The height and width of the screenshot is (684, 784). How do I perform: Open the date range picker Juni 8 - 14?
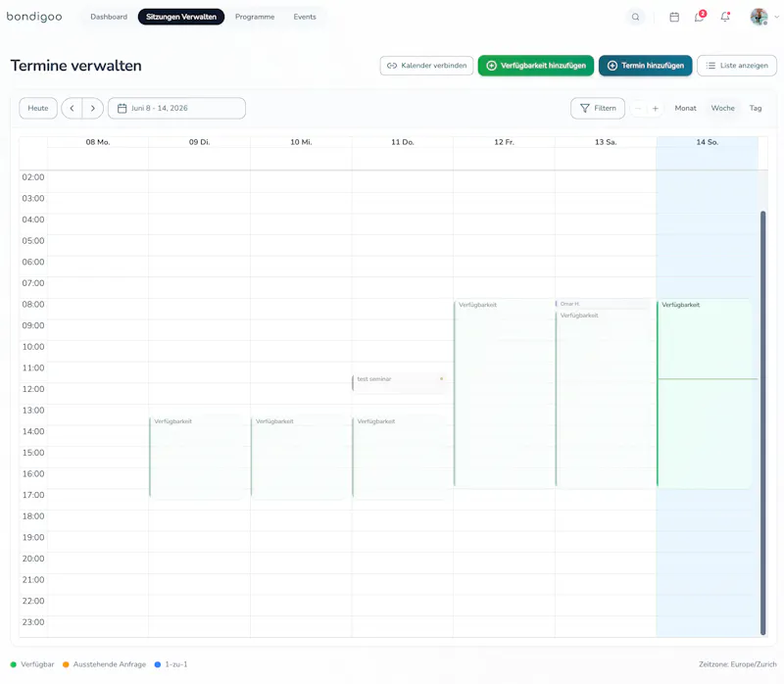click(176, 108)
